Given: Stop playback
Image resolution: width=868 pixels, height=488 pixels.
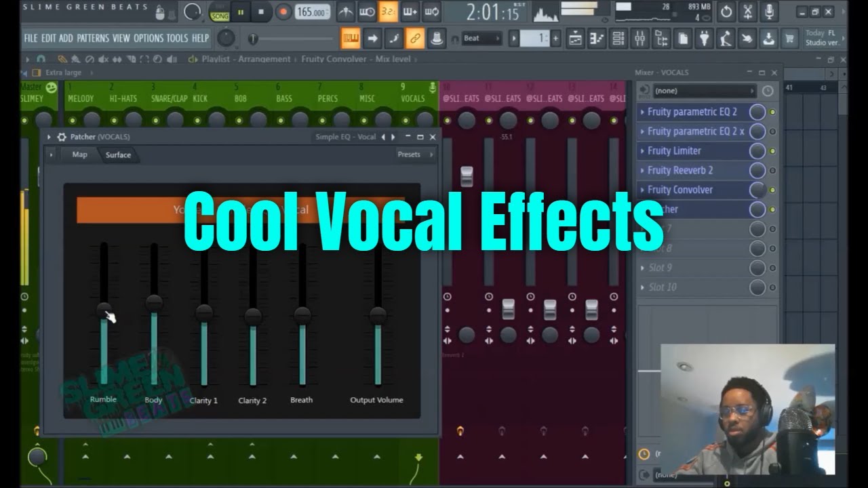Looking at the screenshot, I should (x=261, y=12).
